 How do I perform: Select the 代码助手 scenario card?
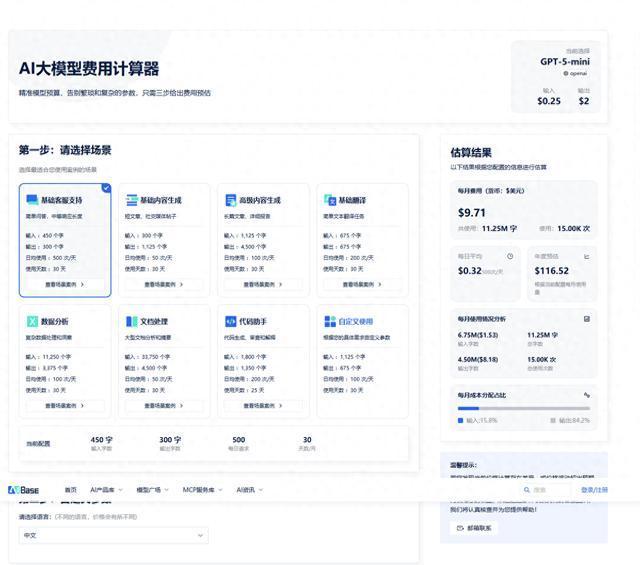tap(263, 361)
